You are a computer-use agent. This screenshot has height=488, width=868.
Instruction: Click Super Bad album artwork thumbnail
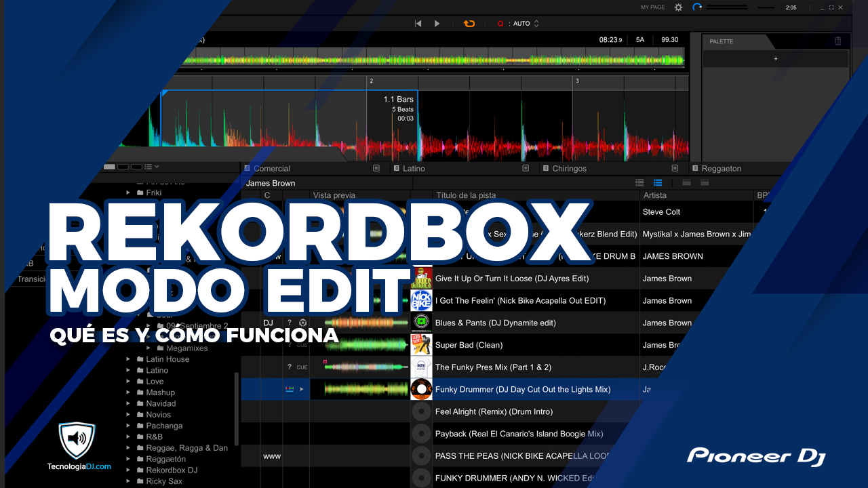point(422,345)
